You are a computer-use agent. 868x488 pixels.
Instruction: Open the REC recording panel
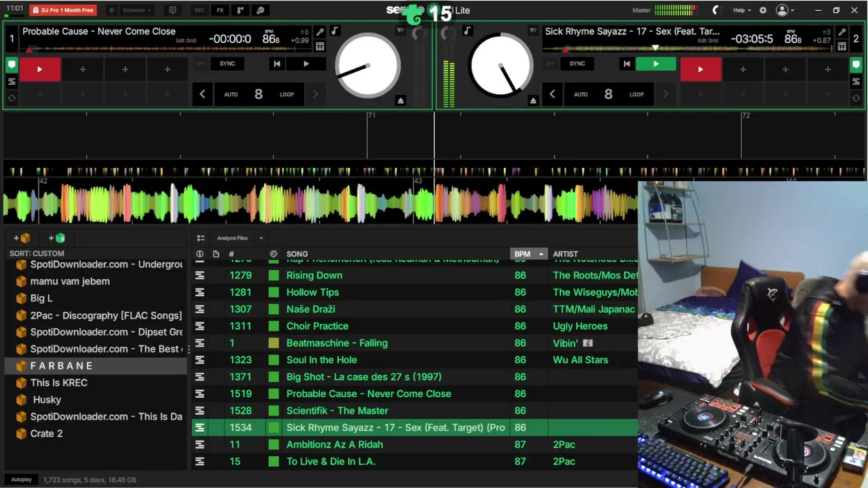199,10
